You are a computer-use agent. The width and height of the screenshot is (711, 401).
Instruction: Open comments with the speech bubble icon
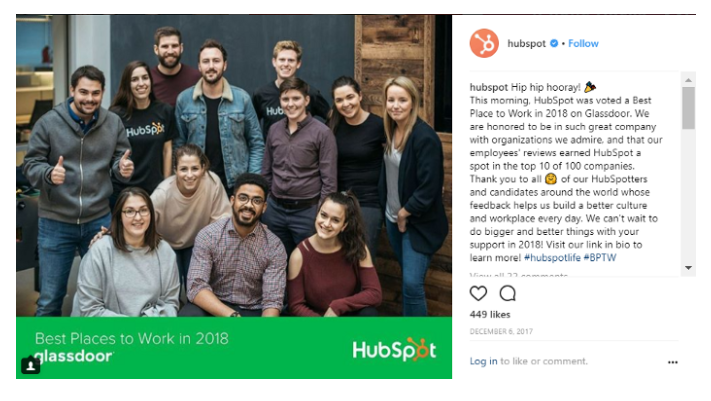[x=507, y=293]
